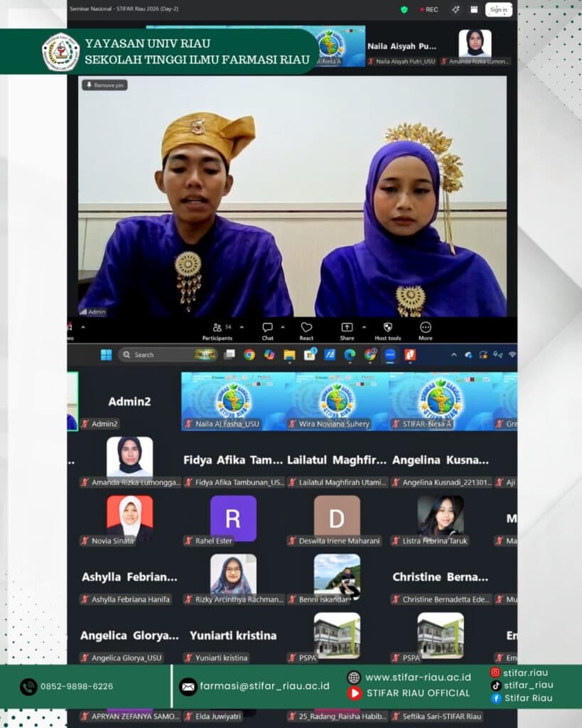Open the Participants panel
Screen dimensions: 582x728
[217, 331]
